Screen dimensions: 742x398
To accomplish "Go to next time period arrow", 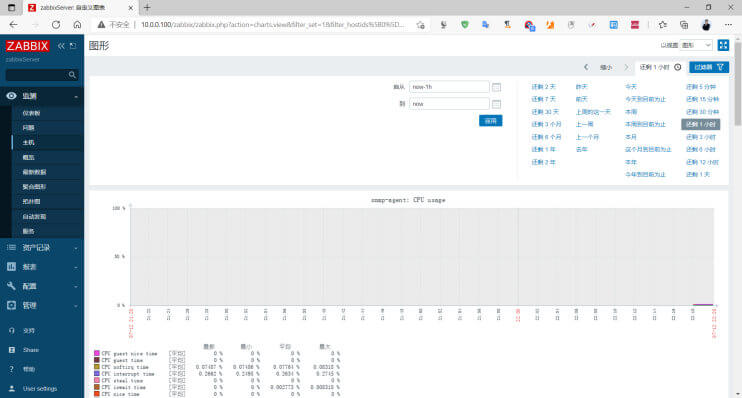I will click(x=626, y=67).
